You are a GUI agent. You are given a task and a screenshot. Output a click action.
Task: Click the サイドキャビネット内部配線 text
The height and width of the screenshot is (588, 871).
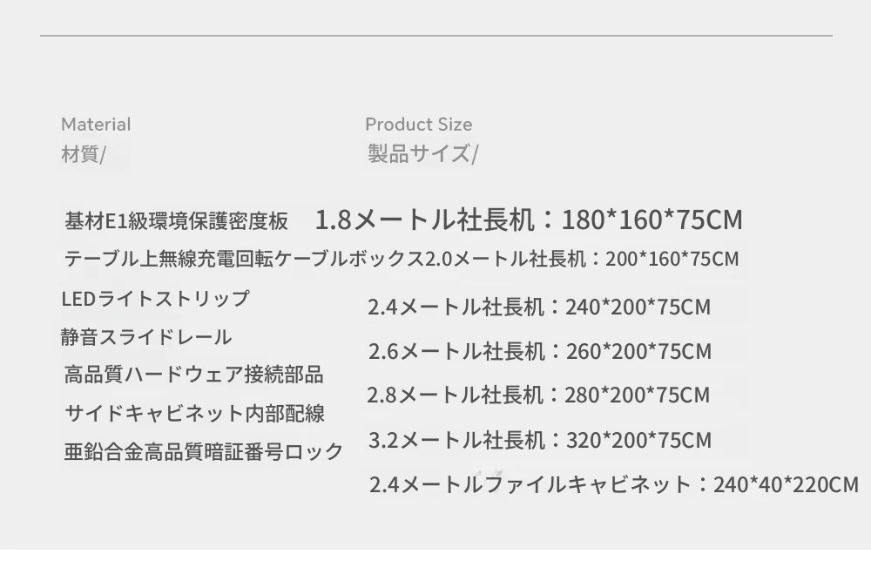pos(194,413)
